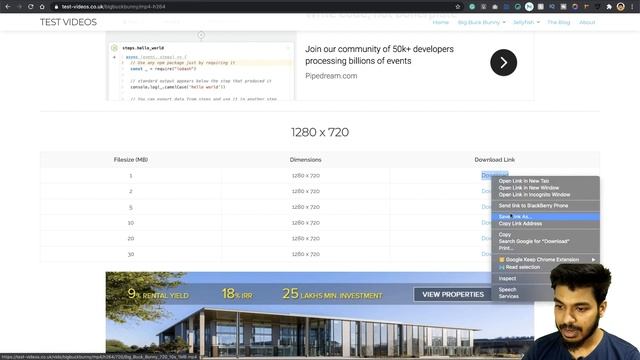The width and height of the screenshot is (640, 360).
Task: Open the Extensions puzzle-piece icon
Action: coord(609,7)
